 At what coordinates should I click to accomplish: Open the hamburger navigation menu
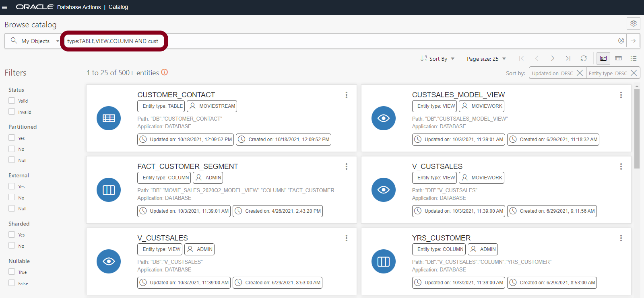pyautogui.click(x=5, y=7)
